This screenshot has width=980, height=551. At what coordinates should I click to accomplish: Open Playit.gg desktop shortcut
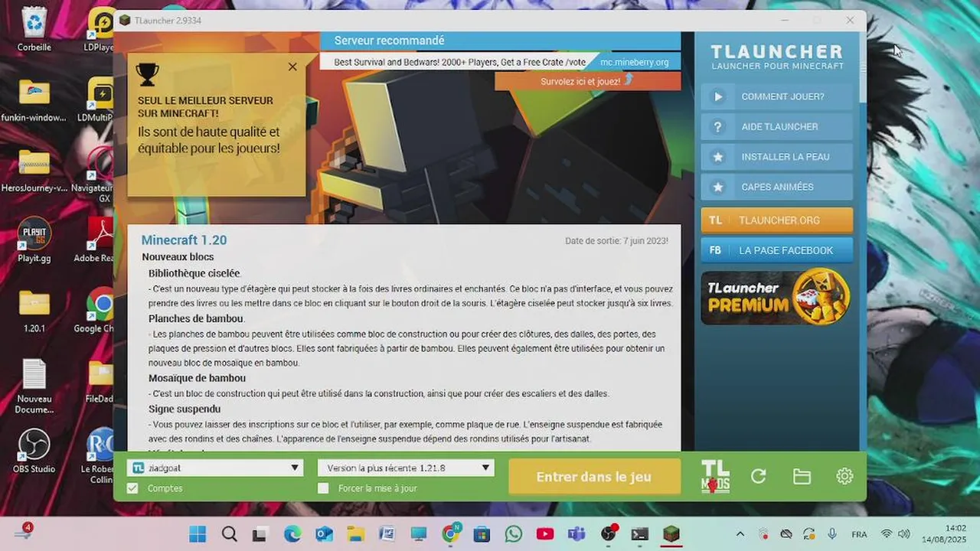point(34,240)
